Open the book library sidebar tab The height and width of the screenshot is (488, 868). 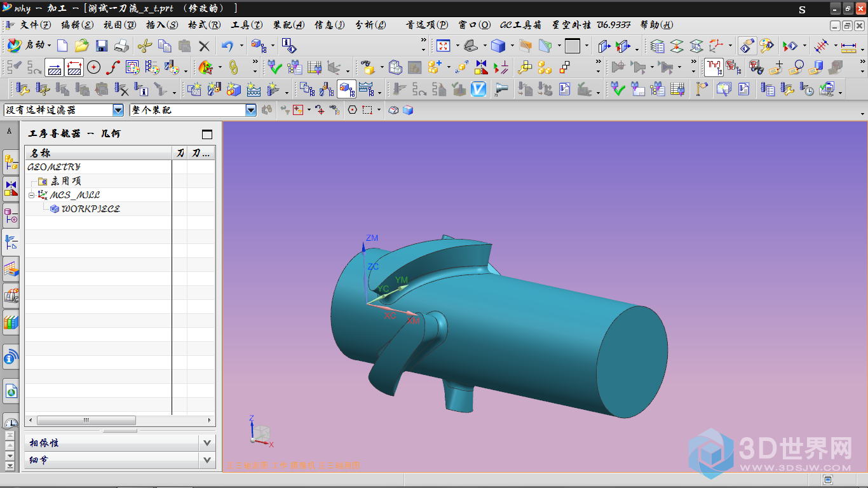(11, 322)
